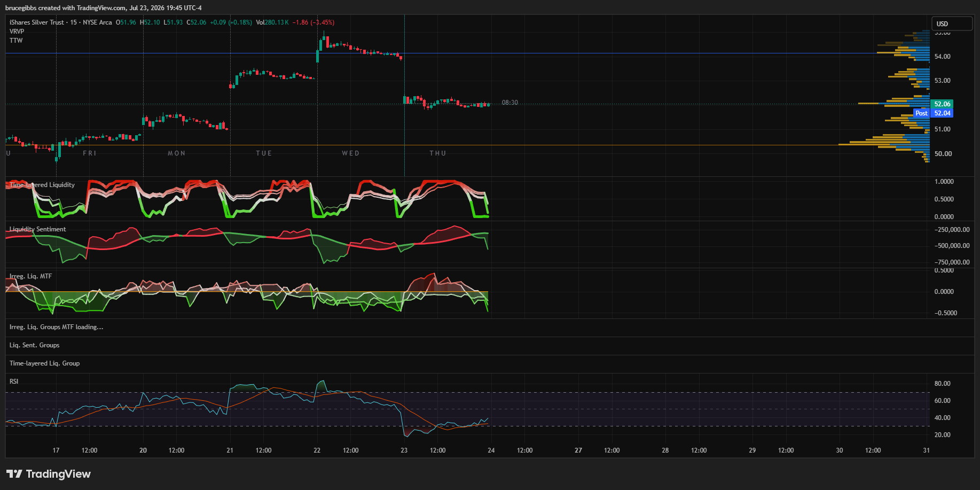Click the high value H52.10
Screen dimensions: 980x490
pyautogui.click(x=150, y=22)
